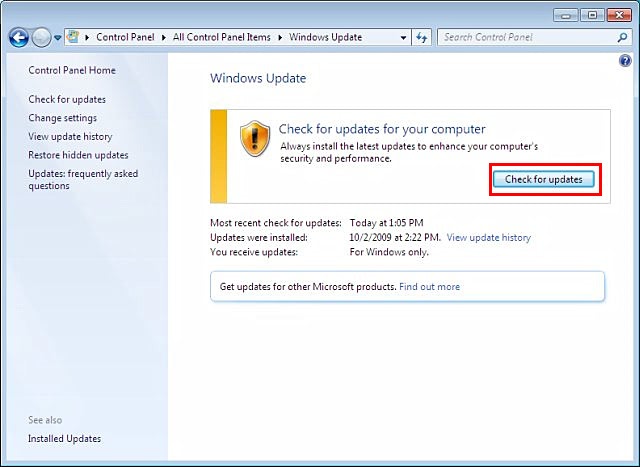Click the Control Panel icon in address bar
This screenshot has width=640, height=467.
click(x=73, y=37)
